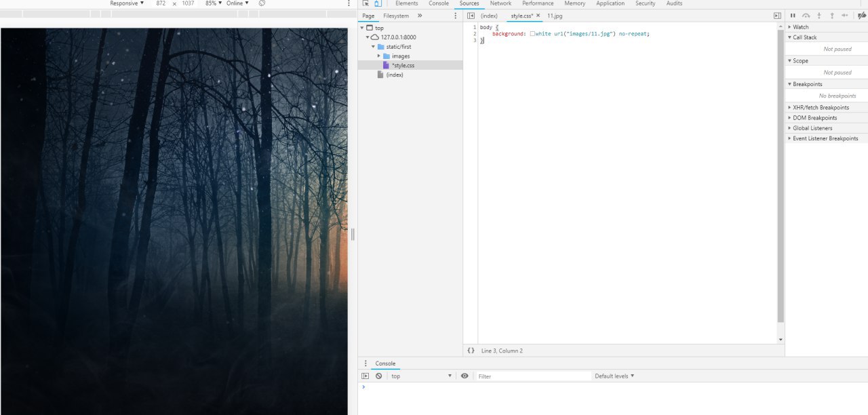Screen dimensions: 868x415
Task: Toggle the device toolbar icon
Action: click(x=378, y=3)
